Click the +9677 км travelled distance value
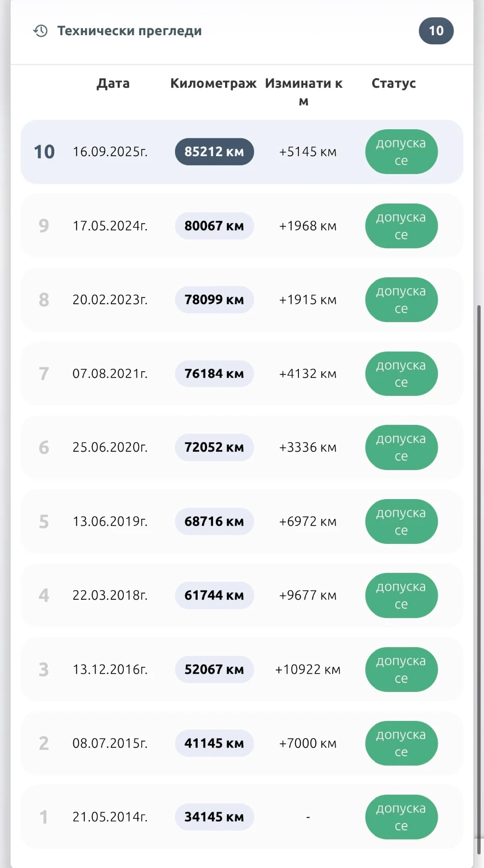 pyautogui.click(x=308, y=596)
